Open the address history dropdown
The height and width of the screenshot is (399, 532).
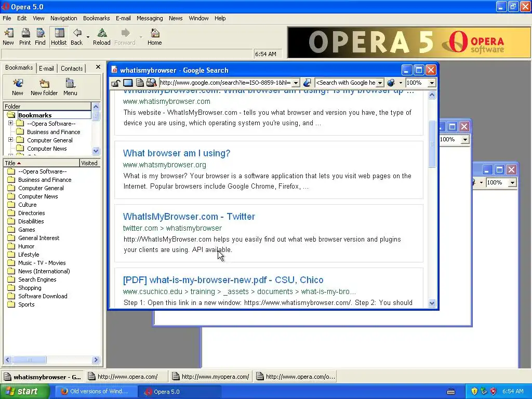[296, 83]
